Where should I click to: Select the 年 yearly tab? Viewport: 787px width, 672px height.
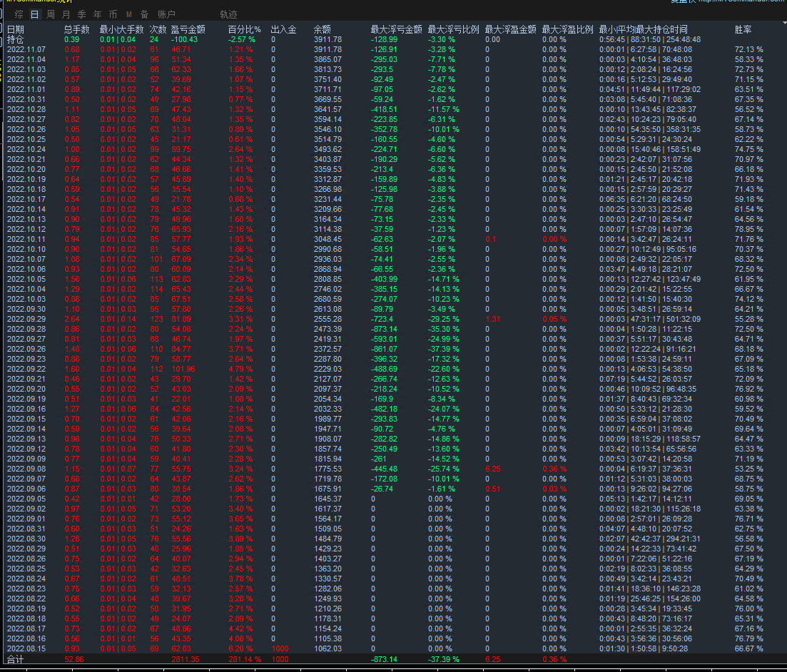[x=97, y=14]
